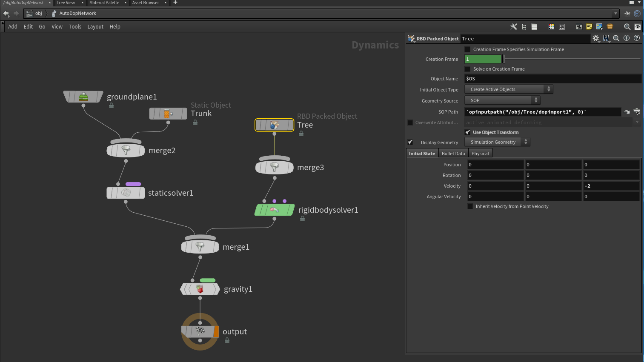The width and height of the screenshot is (644, 362).
Task: Enable Solve on Creation Frame checkbox
Action: 467,69
